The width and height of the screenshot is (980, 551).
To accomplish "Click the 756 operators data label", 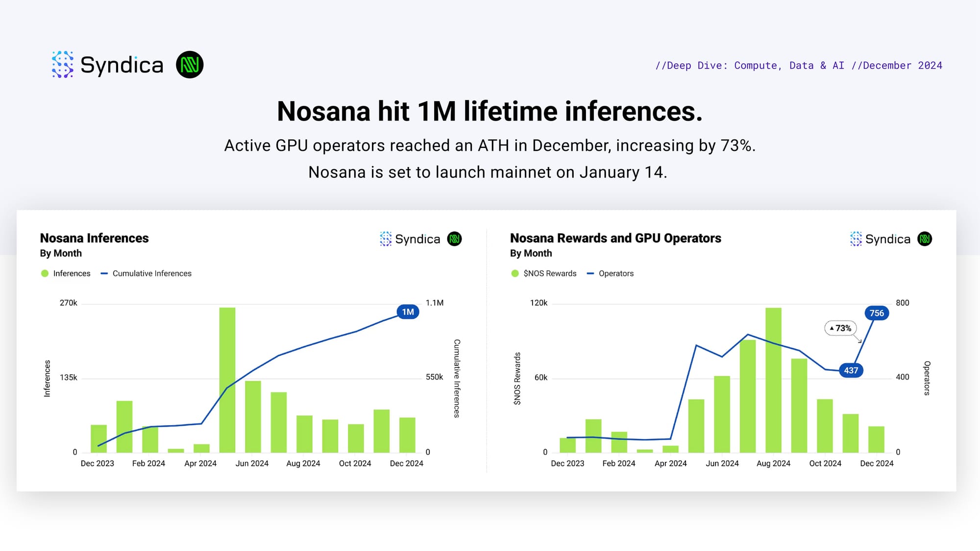I will pyautogui.click(x=877, y=313).
